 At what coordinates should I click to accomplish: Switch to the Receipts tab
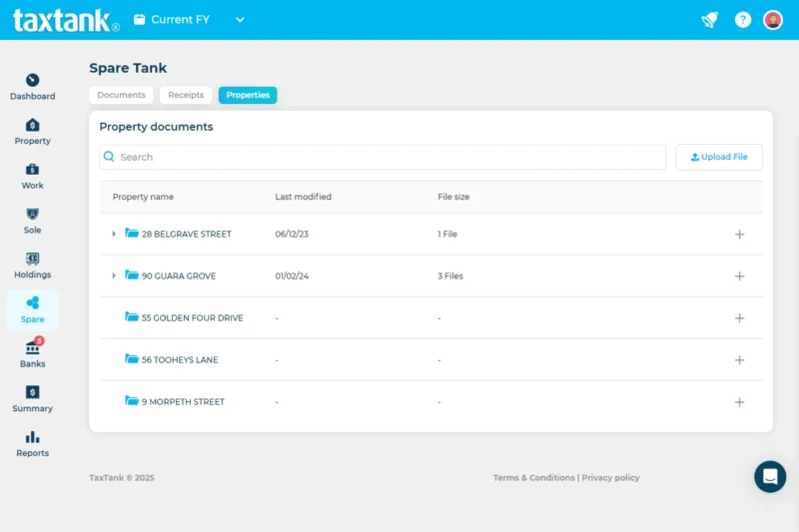pos(186,96)
